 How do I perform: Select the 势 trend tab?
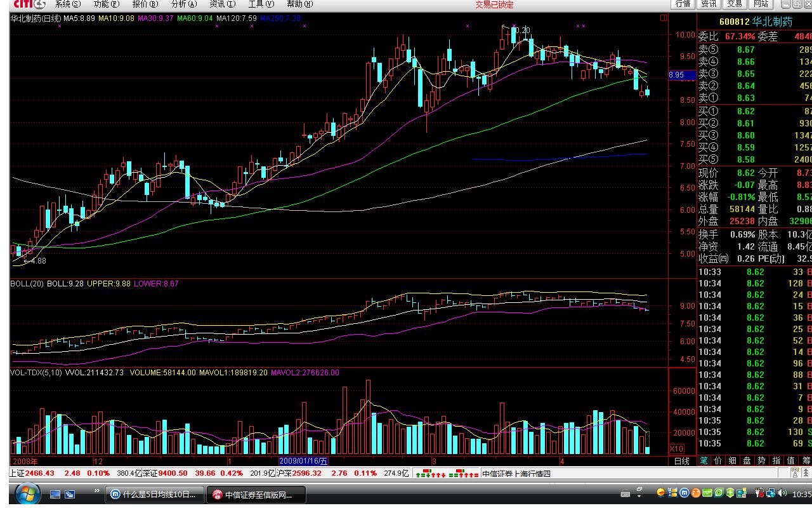click(x=762, y=461)
